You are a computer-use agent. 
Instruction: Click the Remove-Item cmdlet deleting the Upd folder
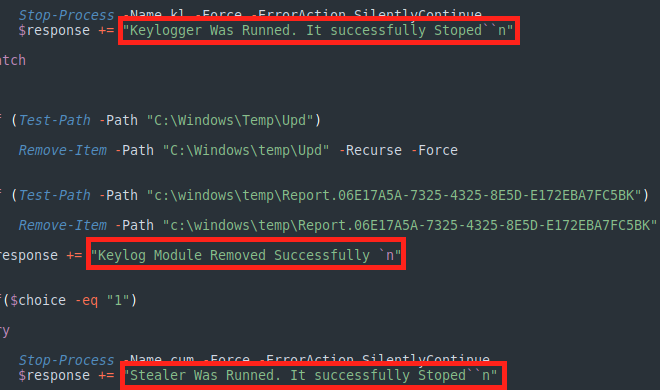click(x=63, y=151)
